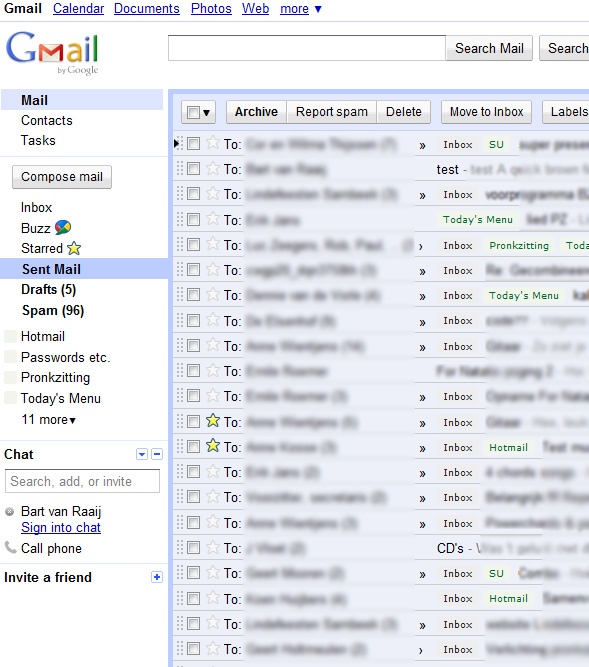Select the CD's email checkbox

point(193,547)
